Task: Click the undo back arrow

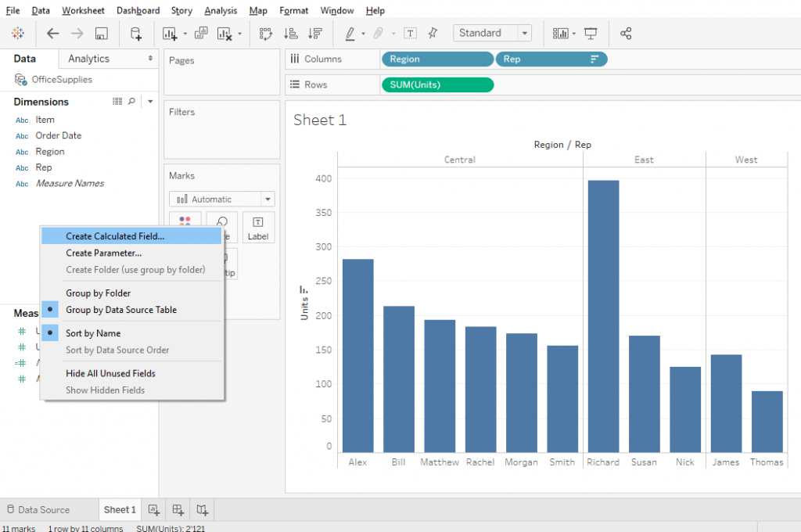Action: [x=53, y=34]
